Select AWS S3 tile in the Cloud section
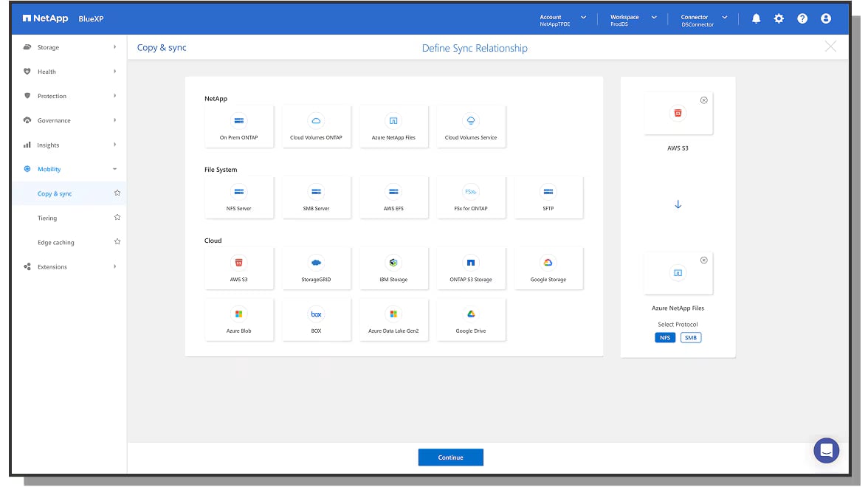 (x=238, y=269)
